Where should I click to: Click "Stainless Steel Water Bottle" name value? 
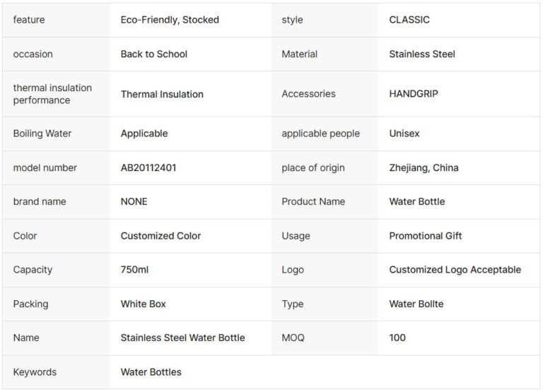coord(182,338)
